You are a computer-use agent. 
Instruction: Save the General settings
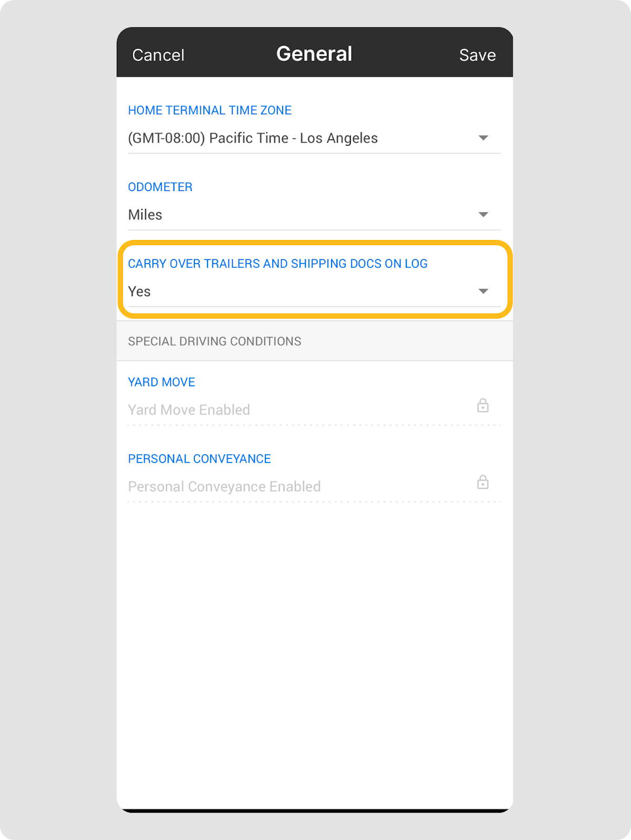(477, 55)
